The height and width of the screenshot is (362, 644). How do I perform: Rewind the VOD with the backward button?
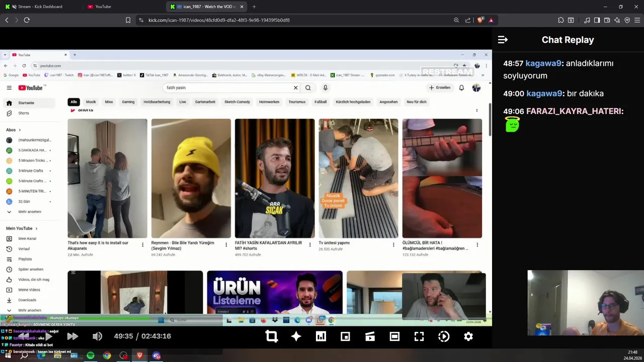click(24, 336)
